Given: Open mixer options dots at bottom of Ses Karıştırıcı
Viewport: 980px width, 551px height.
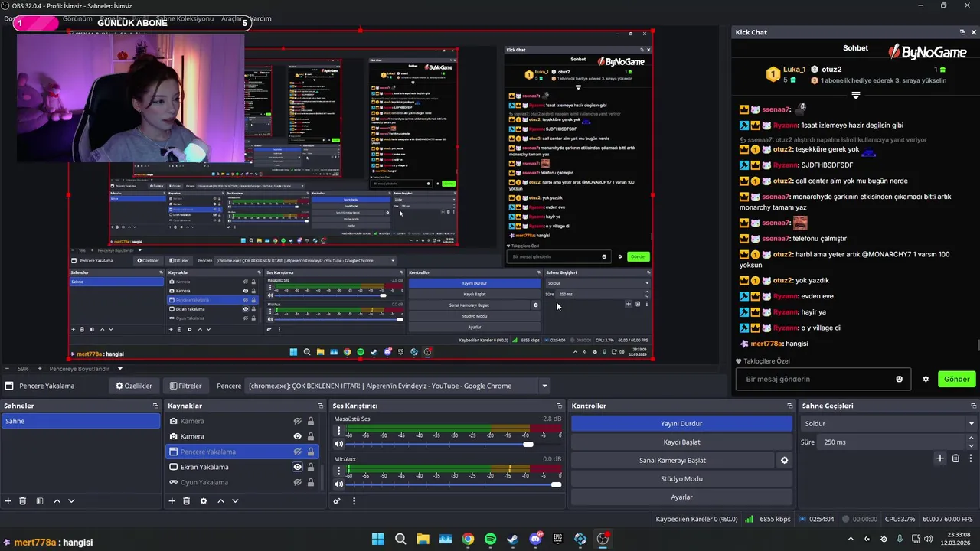Looking at the screenshot, I should tap(354, 501).
